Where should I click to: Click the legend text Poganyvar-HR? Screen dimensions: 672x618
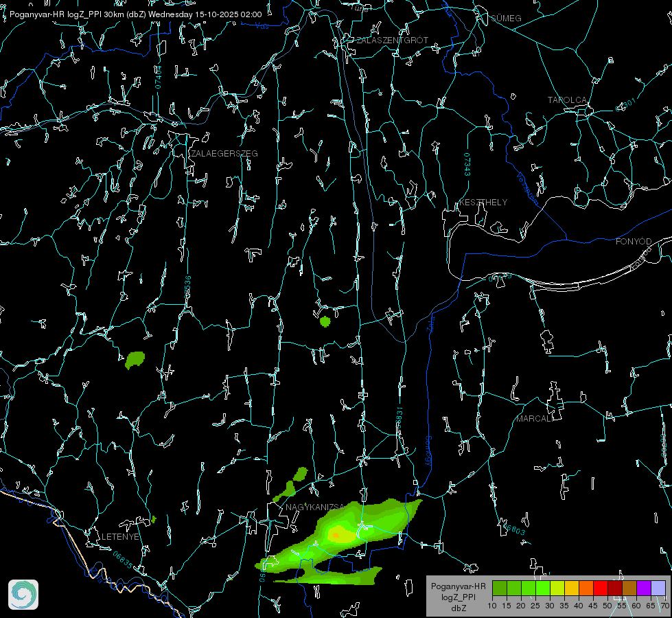coord(458,586)
